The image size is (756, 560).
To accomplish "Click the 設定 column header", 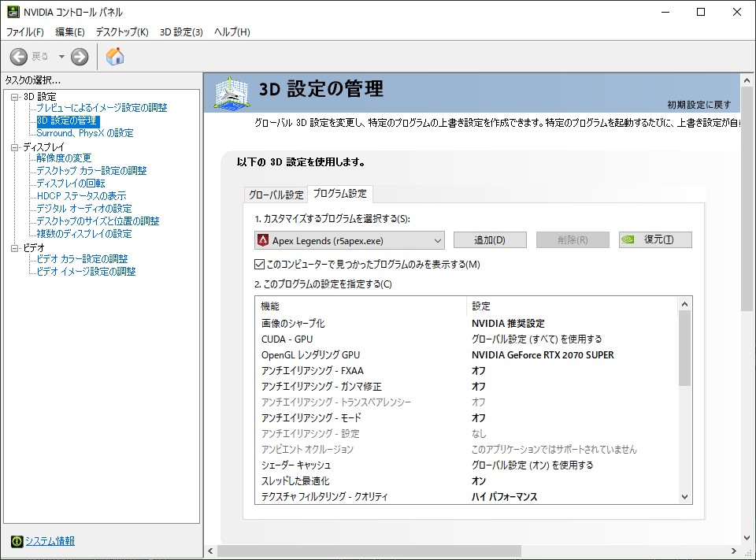I will [573, 306].
